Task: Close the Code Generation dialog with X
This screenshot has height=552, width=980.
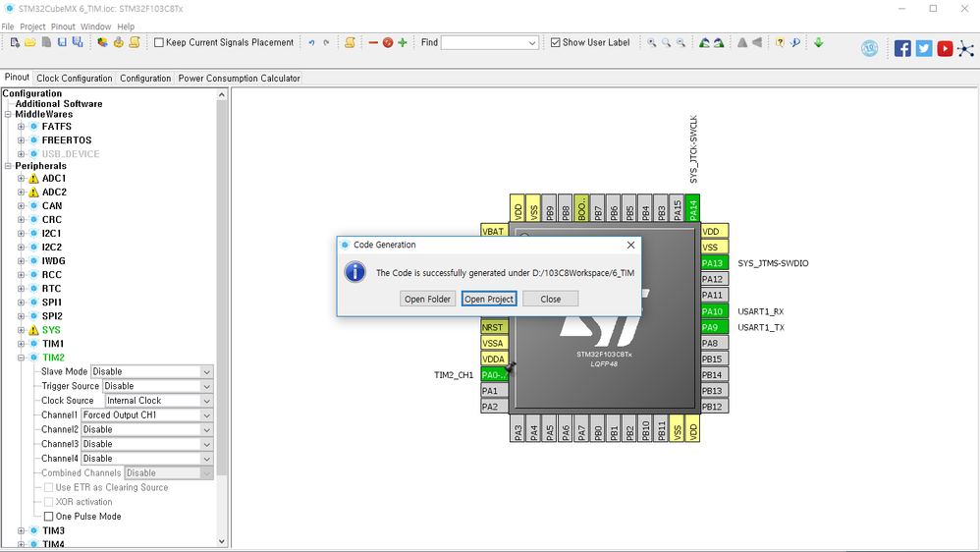Action: point(630,245)
